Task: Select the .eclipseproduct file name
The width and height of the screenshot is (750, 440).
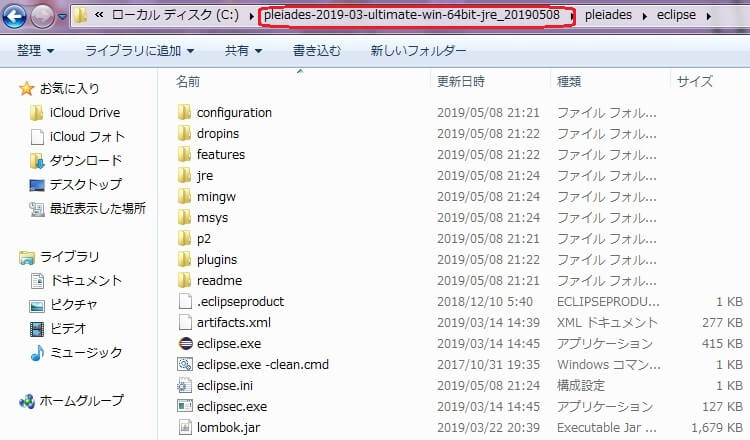Action: click(240, 302)
